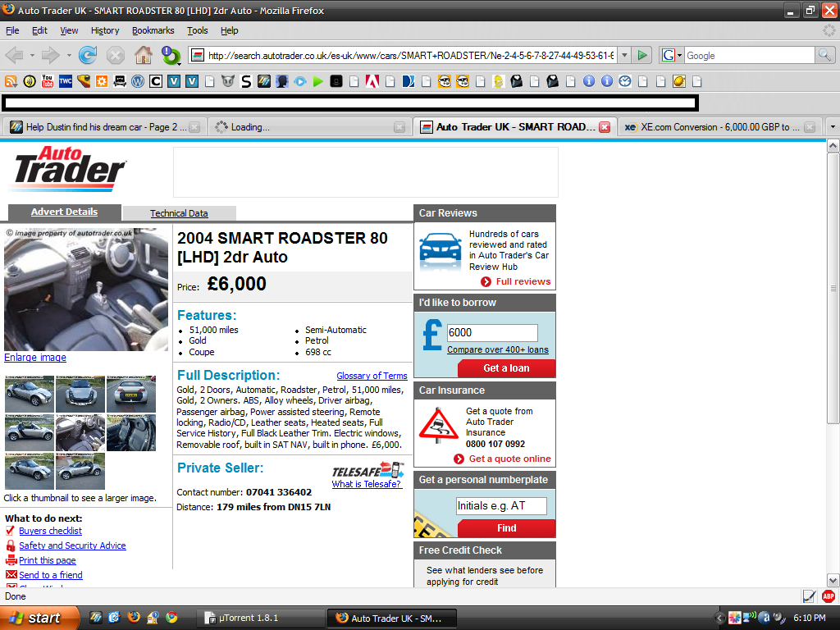Click the loan amount field showing 6000

[x=492, y=333]
